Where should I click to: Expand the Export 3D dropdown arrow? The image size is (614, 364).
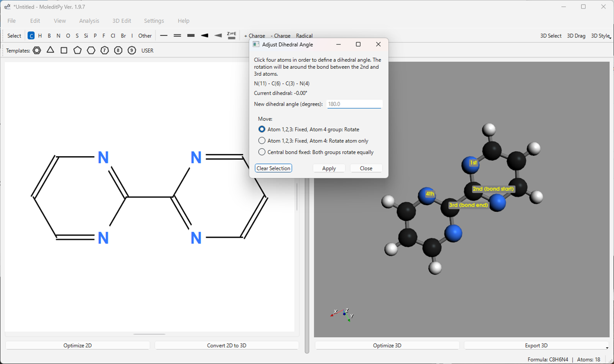pyautogui.click(x=607, y=347)
